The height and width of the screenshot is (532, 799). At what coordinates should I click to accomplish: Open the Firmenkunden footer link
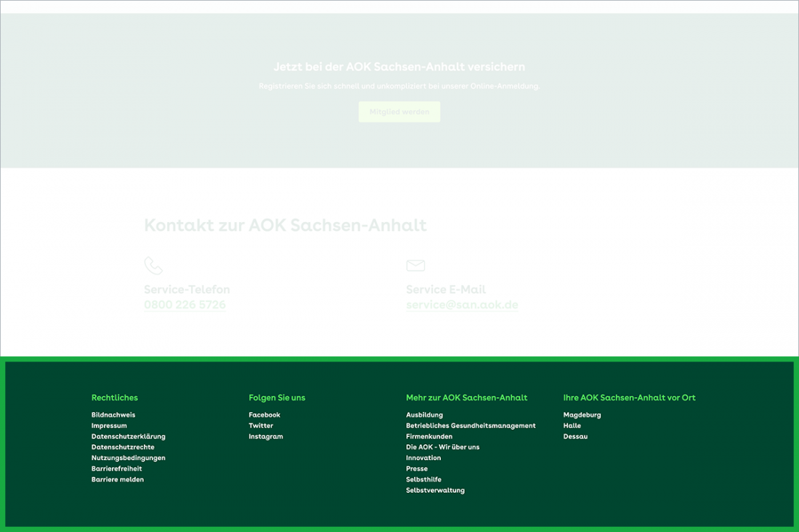tap(429, 436)
